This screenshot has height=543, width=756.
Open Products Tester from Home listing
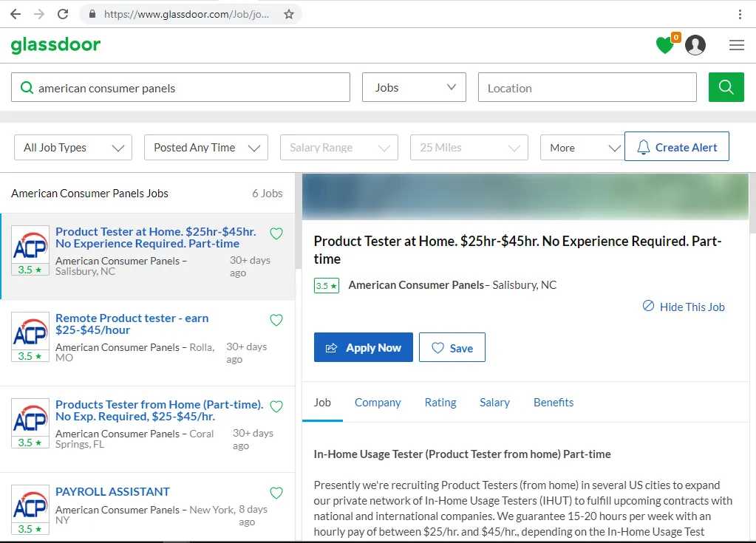tap(160, 411)
